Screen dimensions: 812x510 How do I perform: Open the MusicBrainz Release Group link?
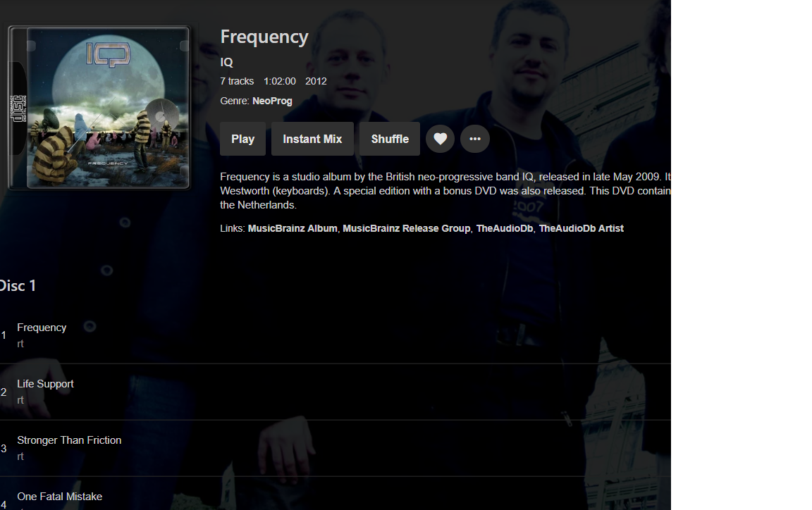(407, 228)
